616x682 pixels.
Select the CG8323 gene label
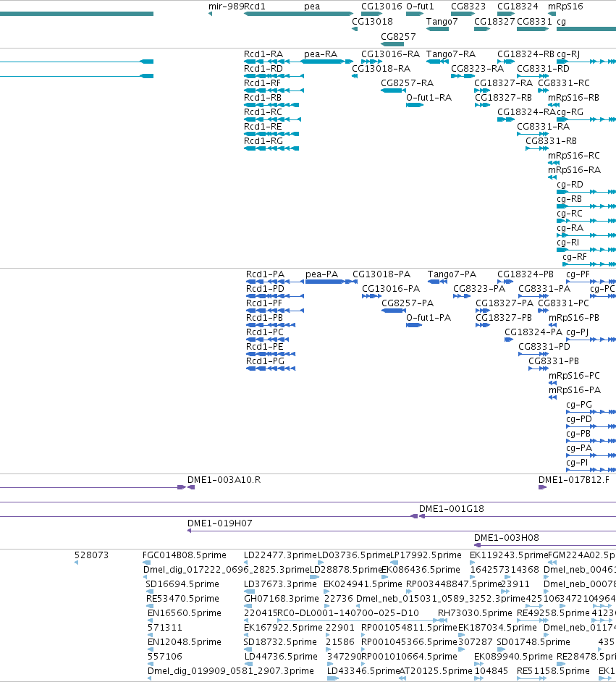[468, 7]
